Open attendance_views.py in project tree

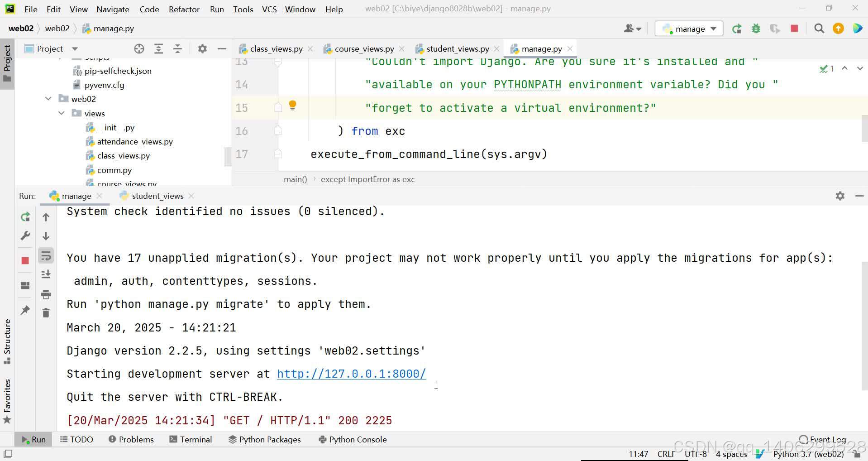point(135,142)
